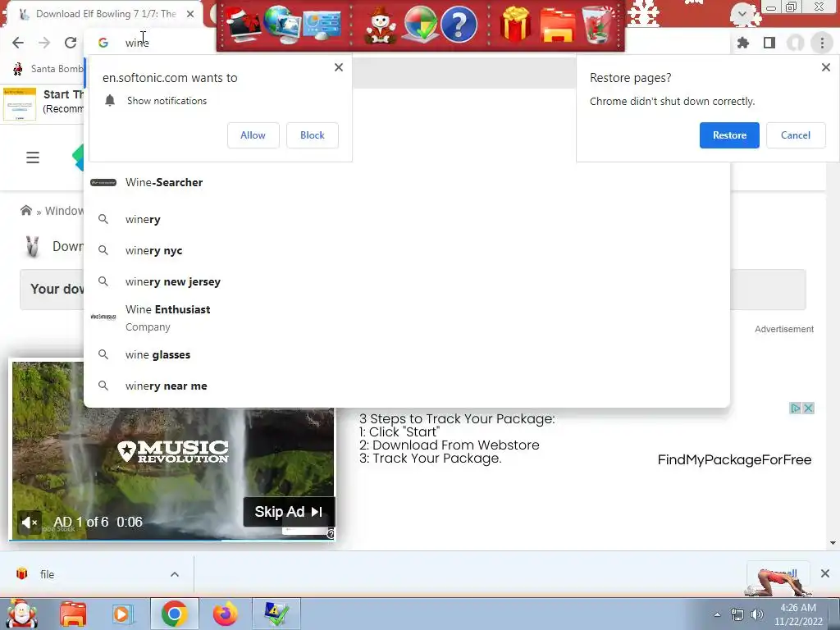The image size is (840, 630).
Task: Open the volume tray icon
Action: pyautogui.click(x=757, y=614)
